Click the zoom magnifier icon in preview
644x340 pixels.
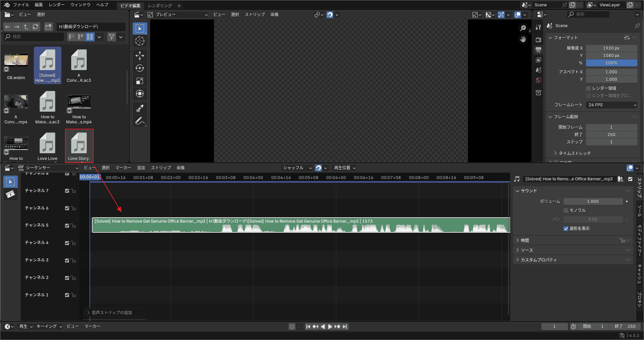pyautogui.click(x=523, y=28)
